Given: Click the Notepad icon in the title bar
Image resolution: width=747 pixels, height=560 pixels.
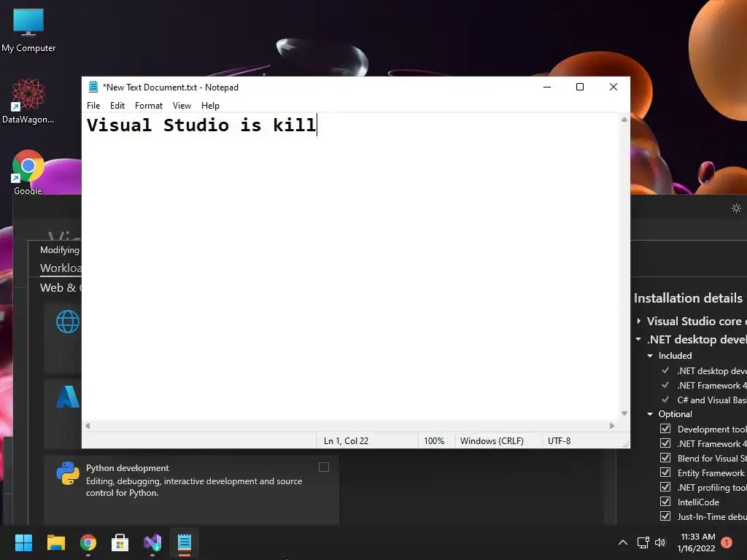Looking at the screenshot, I should tap(93, 87).
